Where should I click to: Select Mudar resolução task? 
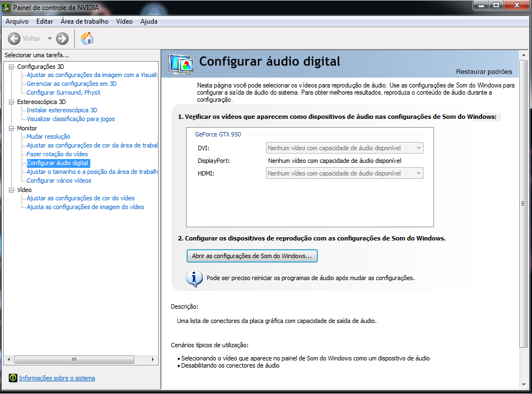tap(48, 136)
